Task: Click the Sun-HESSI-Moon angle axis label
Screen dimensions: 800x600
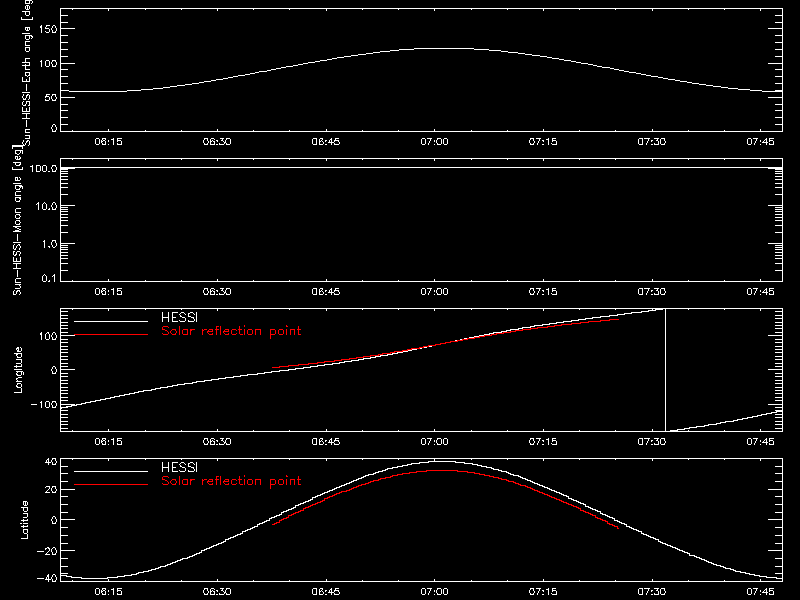Action: coord(17,220)
